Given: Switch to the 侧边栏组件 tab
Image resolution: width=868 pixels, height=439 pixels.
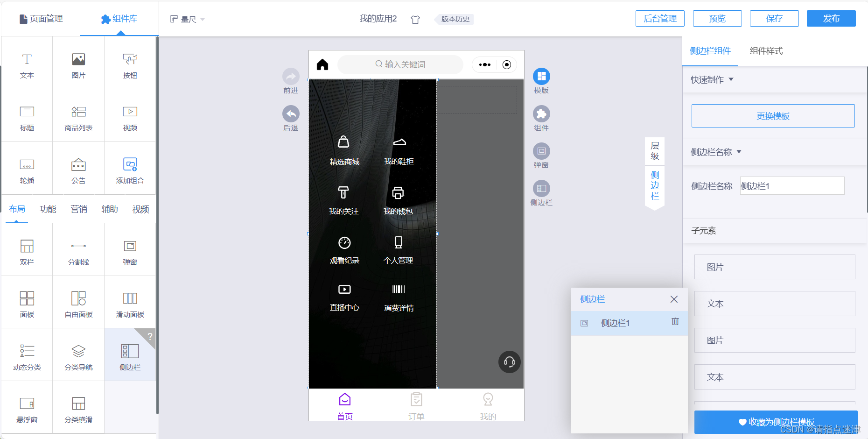Looking at the screenshot, I should [710, 51].
